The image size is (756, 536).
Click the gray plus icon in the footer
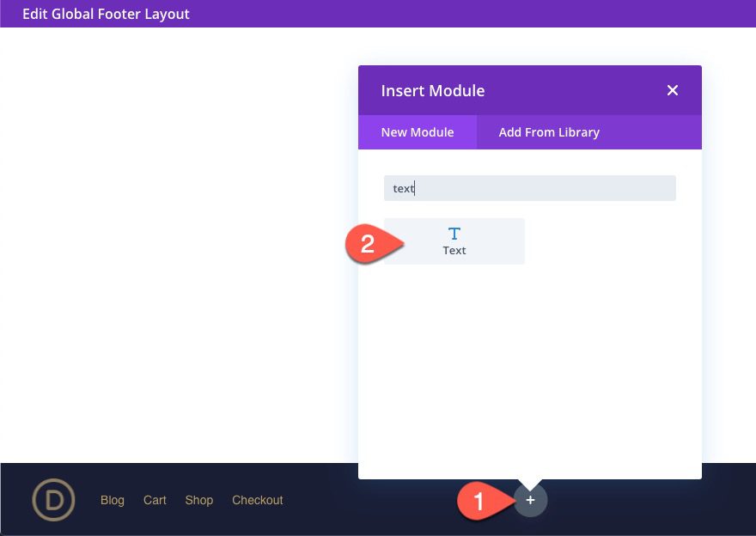(x=530, y=499)
